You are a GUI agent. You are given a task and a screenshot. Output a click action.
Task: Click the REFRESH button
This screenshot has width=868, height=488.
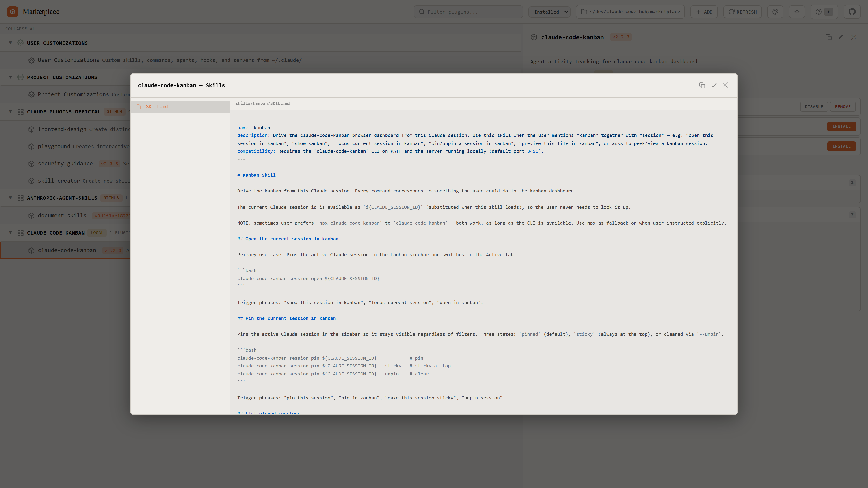[x=742, y=12]
